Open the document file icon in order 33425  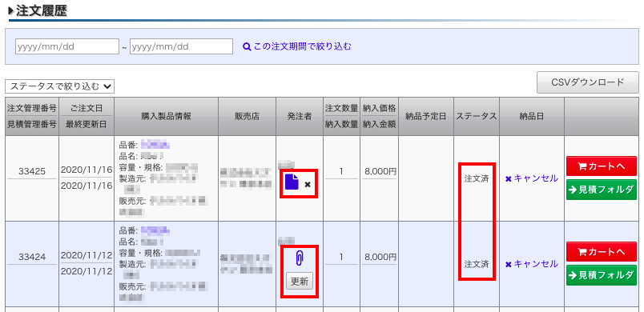coord(292,182)
